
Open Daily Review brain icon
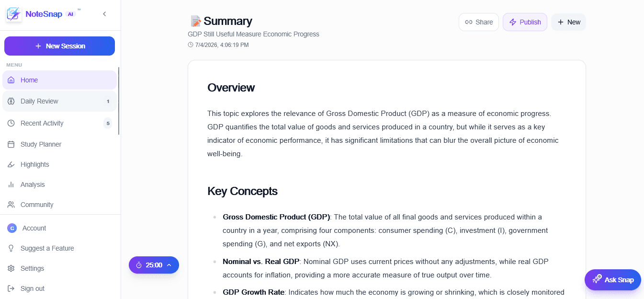pos(11,101)
